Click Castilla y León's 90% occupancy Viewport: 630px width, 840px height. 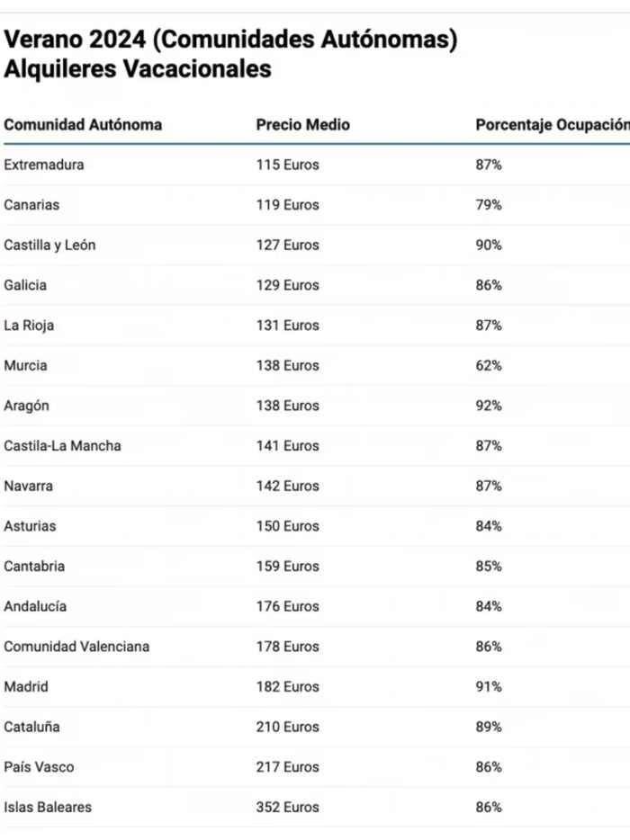[489, 245]
